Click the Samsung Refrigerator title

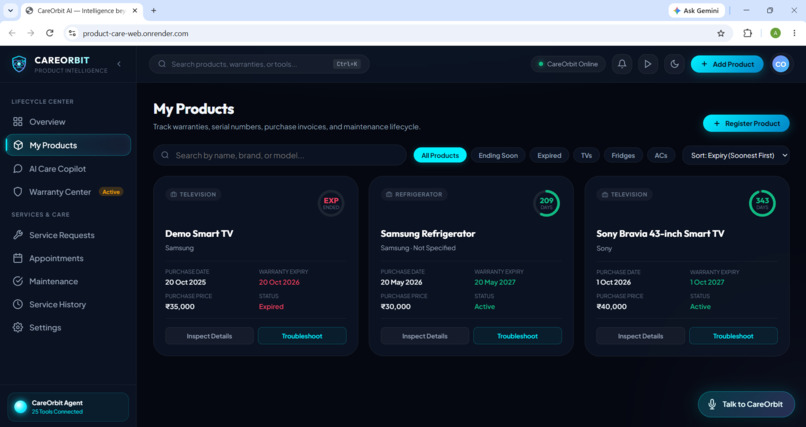pyautogui.click(x=428, y=233)
